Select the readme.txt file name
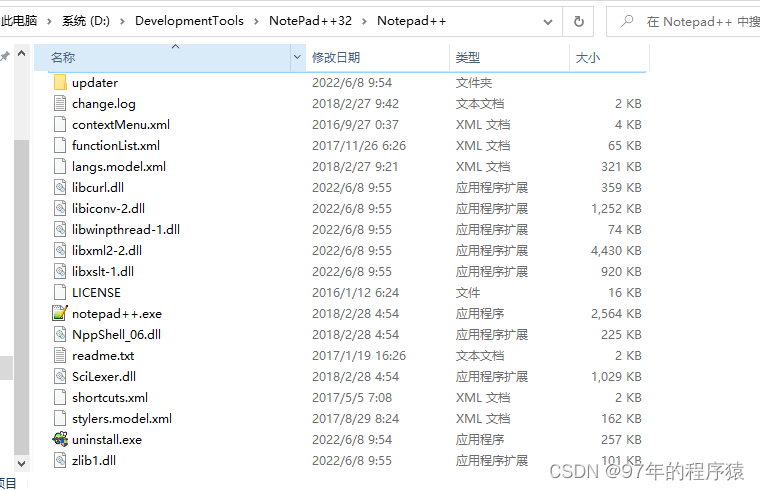Image resolution: width=760 pixels, height=490 pixels. (103, 356)
